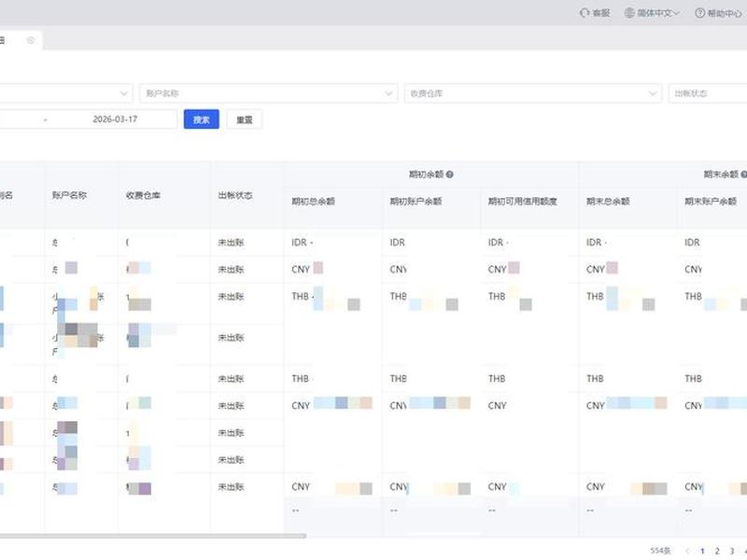Click the 期初余额 group header
The height and width of the screenshot is (560, 747).
pos(426,175)
